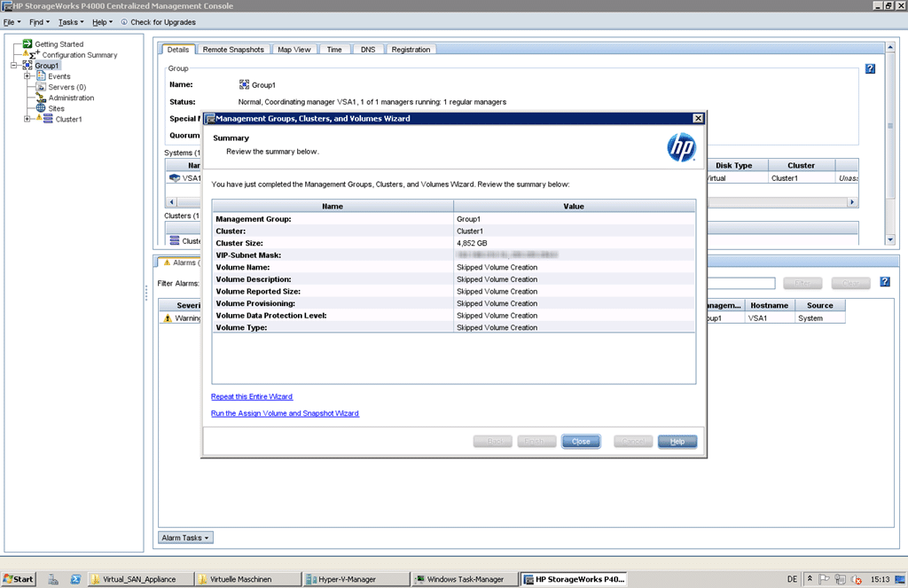
Task: Switch to the Time tab
Action: [334, 50]
